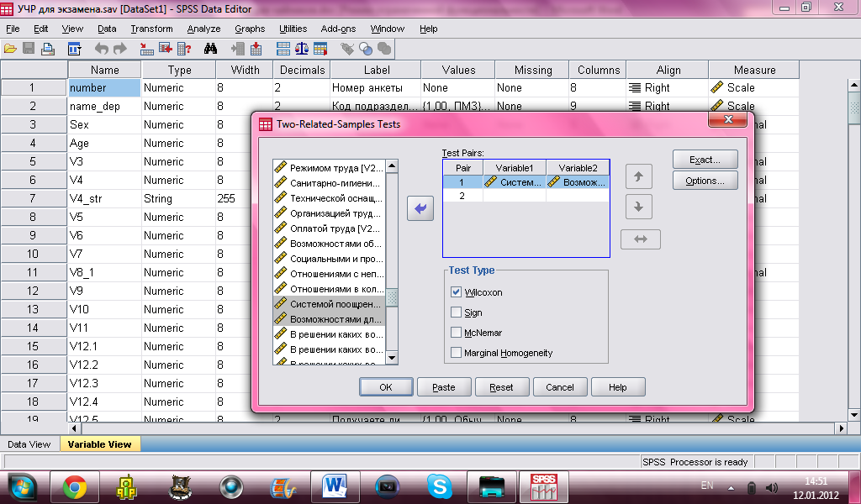The image size is (861, 504).
Task: Open the Utilities menu
Action: click(293, 29)
